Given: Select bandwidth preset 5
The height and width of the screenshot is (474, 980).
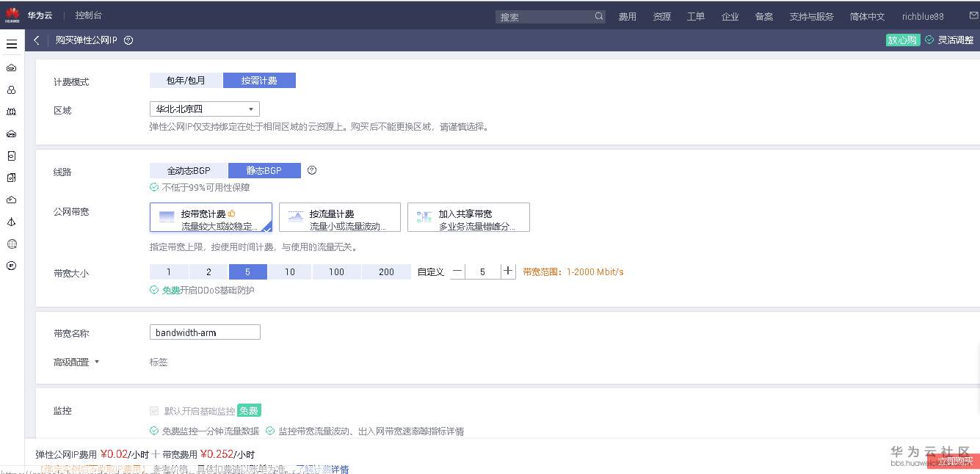Looking at the screenshot, I should tap(248, 271).
